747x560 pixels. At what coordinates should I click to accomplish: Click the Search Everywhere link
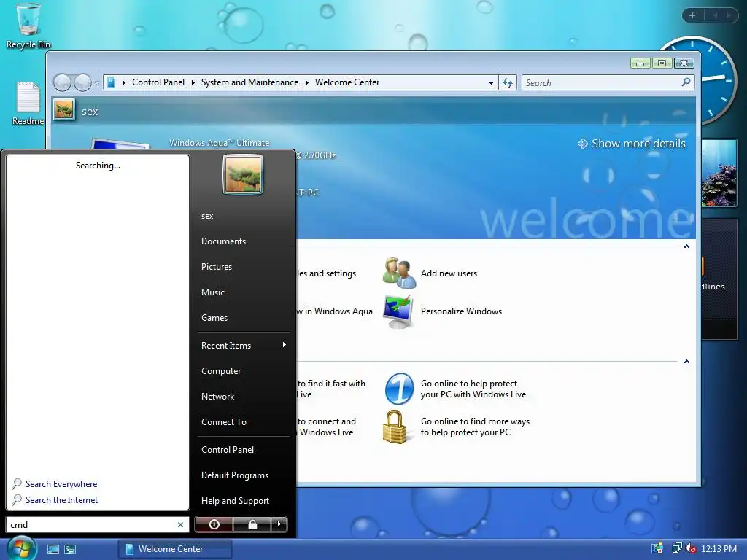tap(61, 484)
